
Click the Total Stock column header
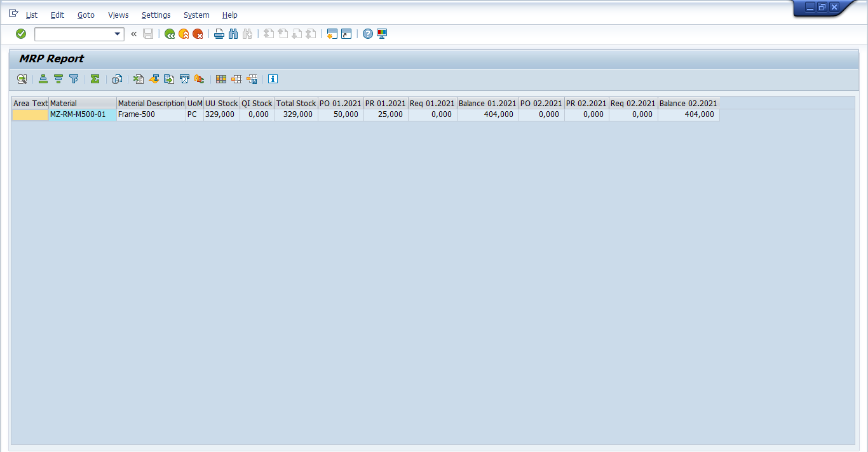(x=296, y=103)
